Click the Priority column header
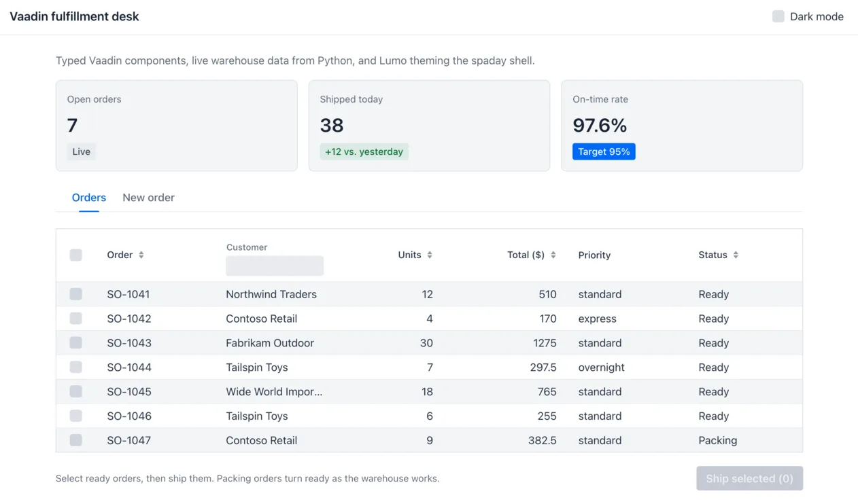The height and width of the screenshot is (504, 858). pos(594,255)
